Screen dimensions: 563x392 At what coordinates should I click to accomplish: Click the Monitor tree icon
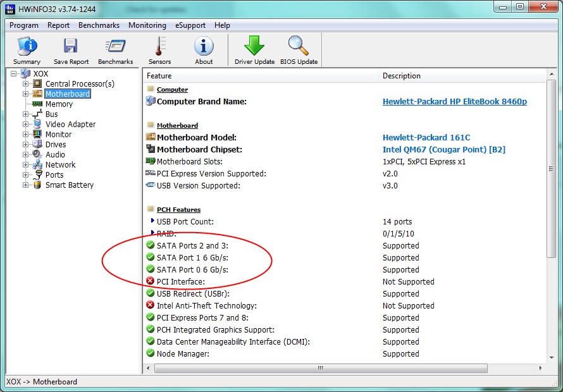(37, 134)
